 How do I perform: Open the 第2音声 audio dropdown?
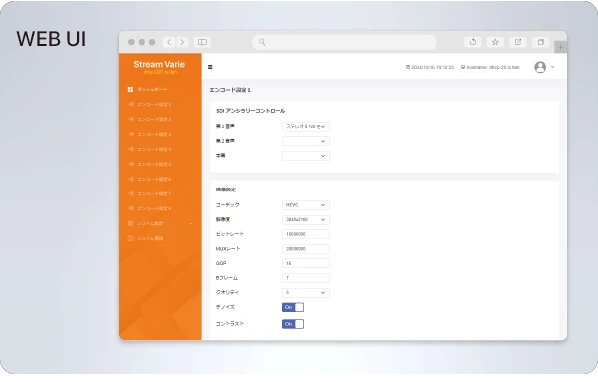pos(305,141)
